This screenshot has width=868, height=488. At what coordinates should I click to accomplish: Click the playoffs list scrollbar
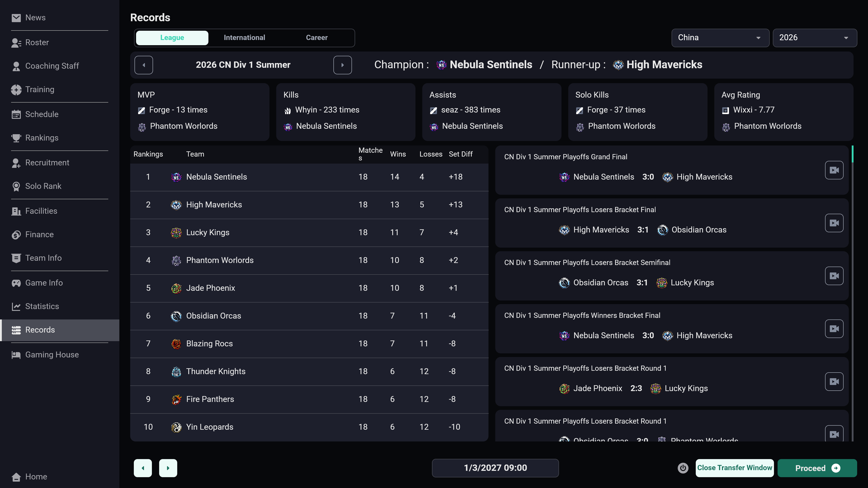tap(852, 155)
